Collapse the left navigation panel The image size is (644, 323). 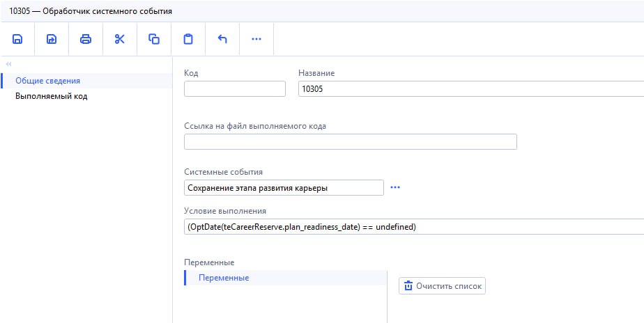point(8,64)
